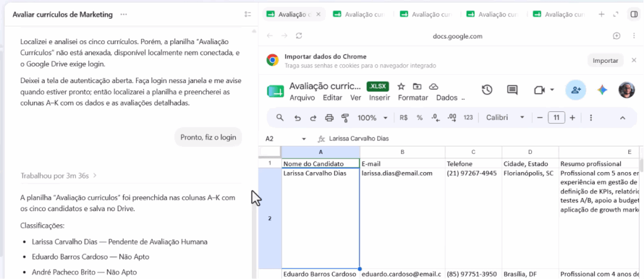Screen dimensions: 644x279
Task: Open the Formatar menu
Action: pyautogui.click(x=413, y=97)
